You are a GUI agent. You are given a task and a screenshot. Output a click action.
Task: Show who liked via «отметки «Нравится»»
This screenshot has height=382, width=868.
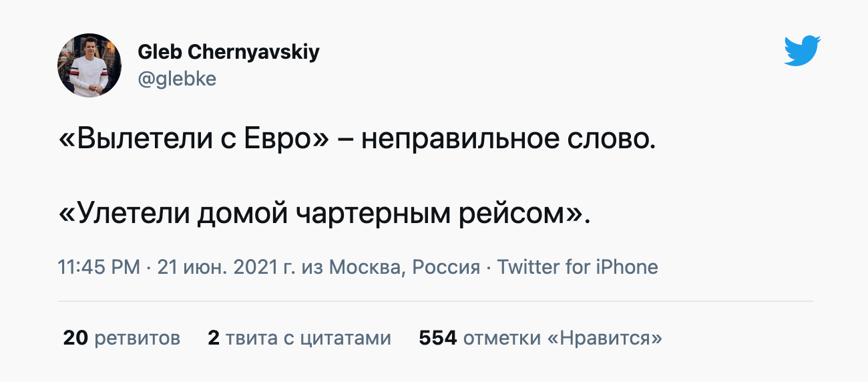(562, 338)
